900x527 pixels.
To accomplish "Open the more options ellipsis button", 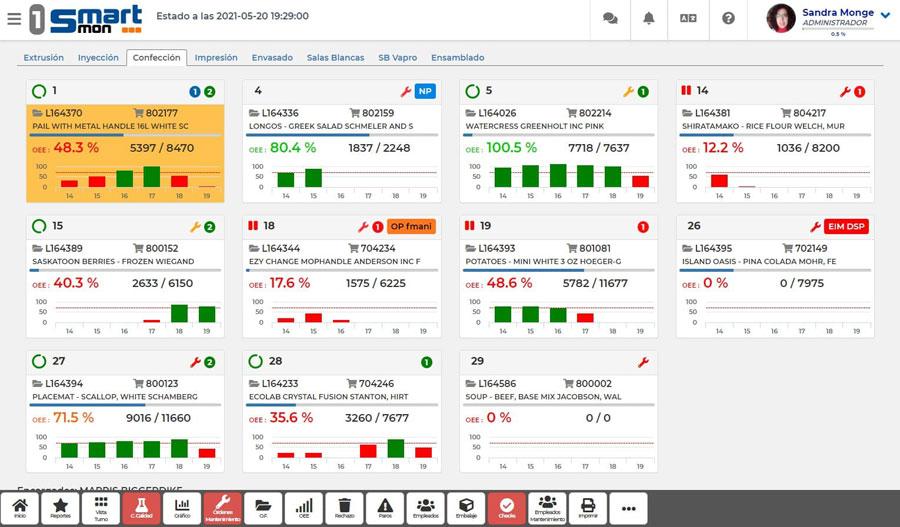I will [629, 508].
